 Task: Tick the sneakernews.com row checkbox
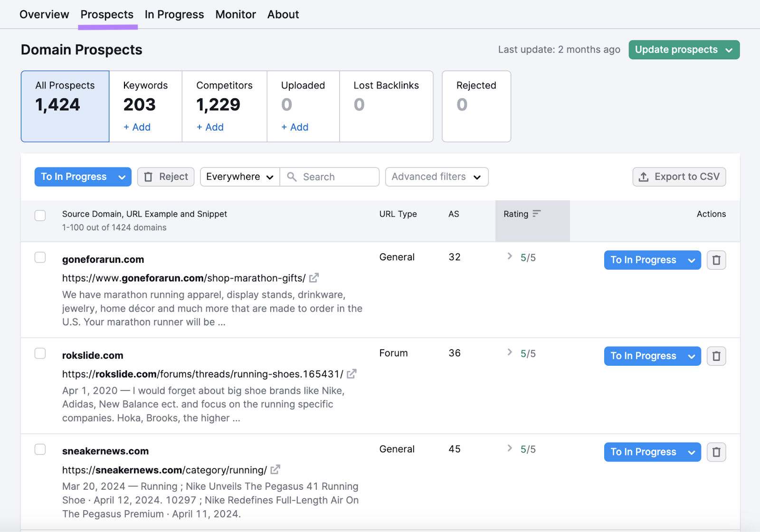[40, 449]
